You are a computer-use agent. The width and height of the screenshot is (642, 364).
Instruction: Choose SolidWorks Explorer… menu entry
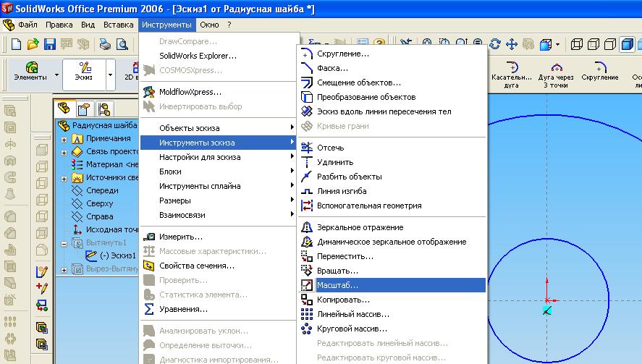click(x=218, y=56)
